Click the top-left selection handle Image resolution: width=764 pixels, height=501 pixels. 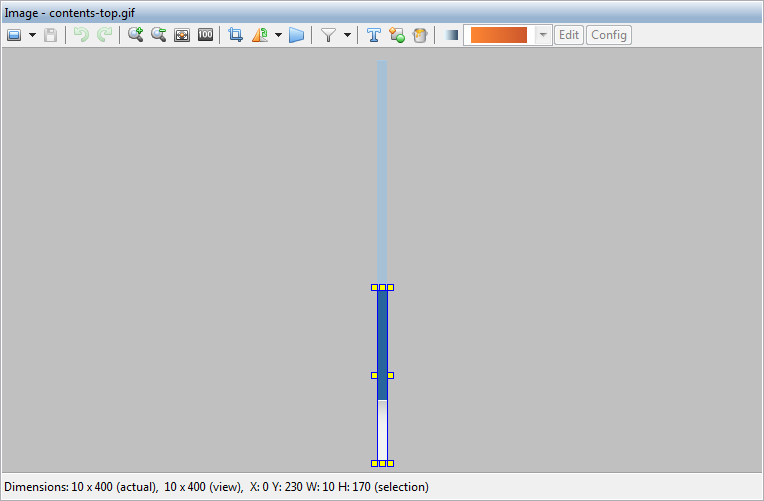click(x=374, y=288)
